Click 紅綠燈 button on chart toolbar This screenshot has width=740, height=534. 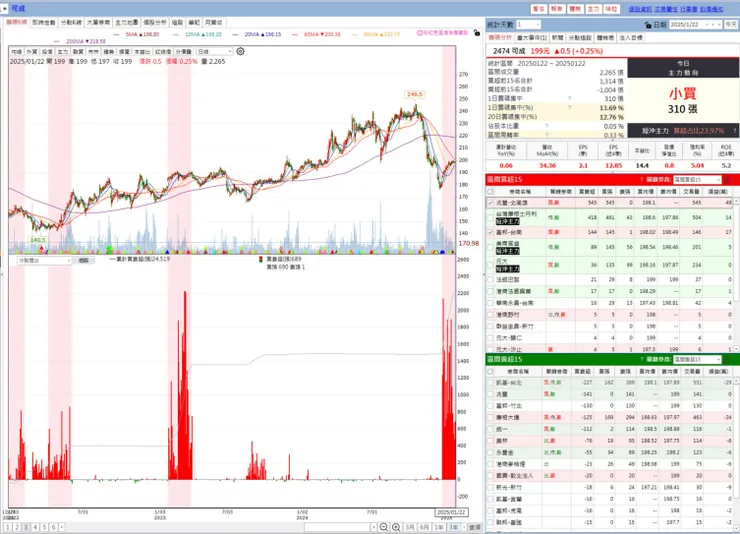[x=163, y=51]
